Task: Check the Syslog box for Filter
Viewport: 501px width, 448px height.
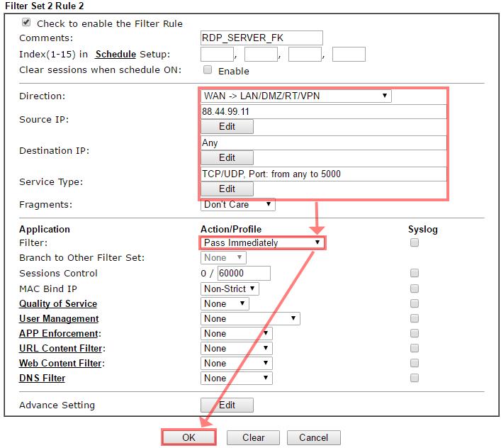Action: tap(415, 242)
